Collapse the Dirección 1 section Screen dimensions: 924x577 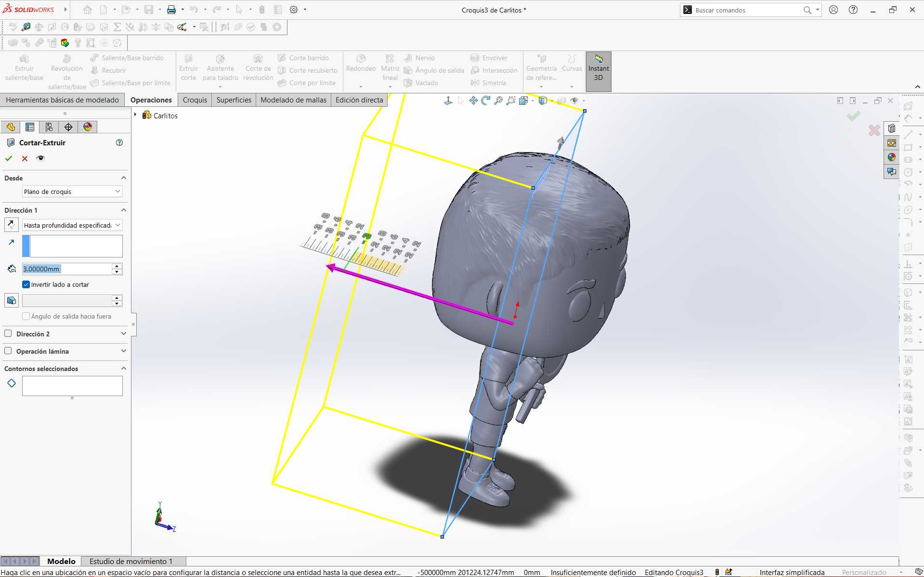(124, 210)
